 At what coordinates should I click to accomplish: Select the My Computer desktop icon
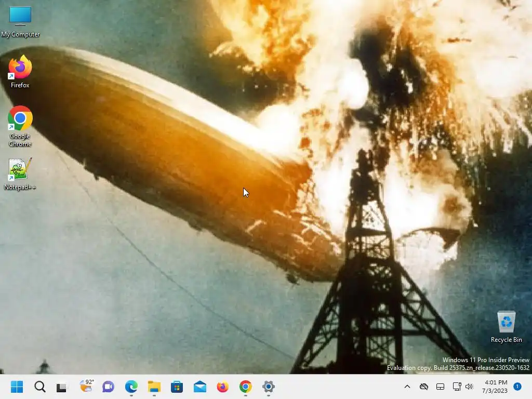[x=20, y=22]
